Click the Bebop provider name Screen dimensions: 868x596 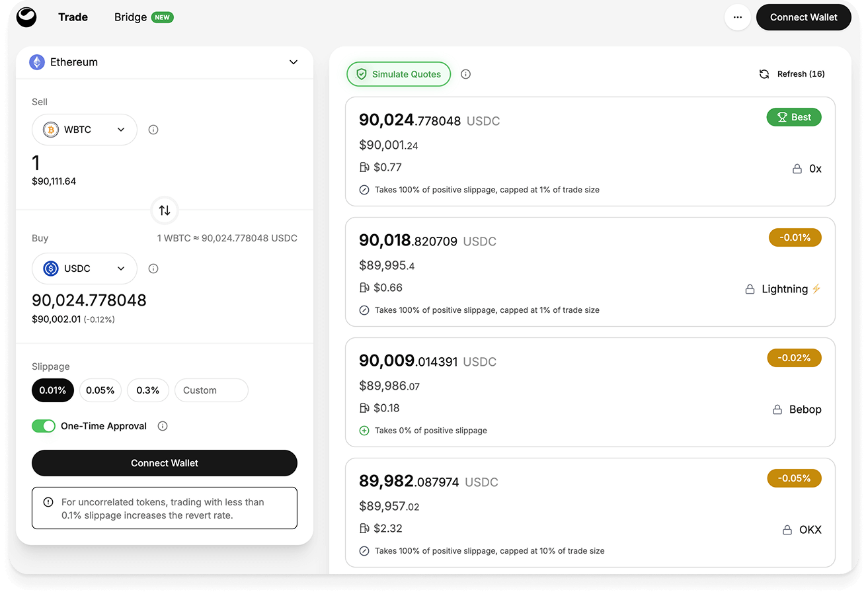point(805,409)
